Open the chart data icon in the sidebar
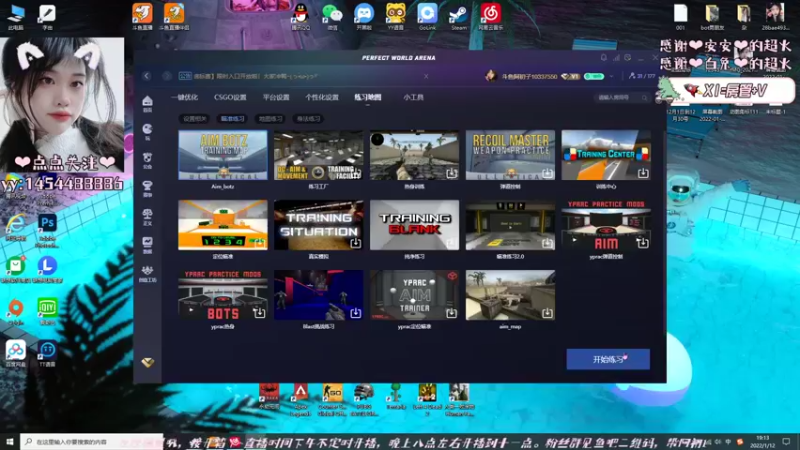This screenshot has width=800, height=450. tap(147, 242)
